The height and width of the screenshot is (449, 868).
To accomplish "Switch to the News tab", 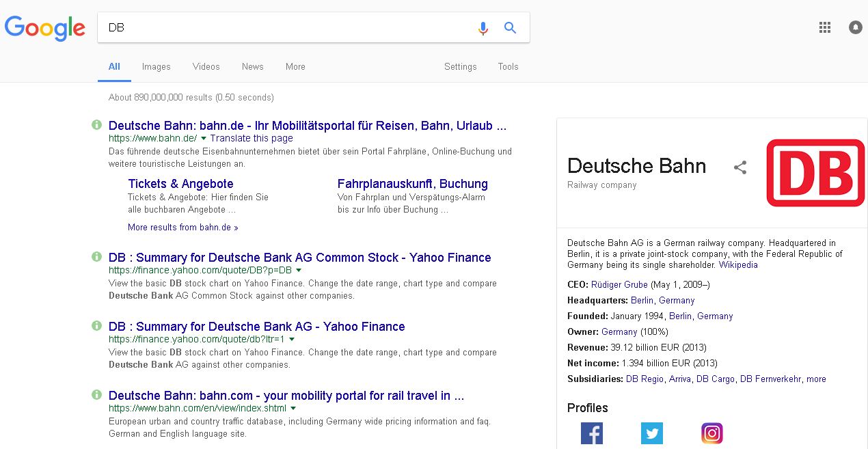I will [x=252, y=66].
